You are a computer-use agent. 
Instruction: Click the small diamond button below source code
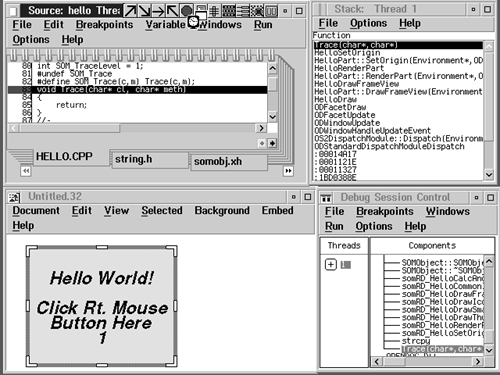(x=262, y=143)
